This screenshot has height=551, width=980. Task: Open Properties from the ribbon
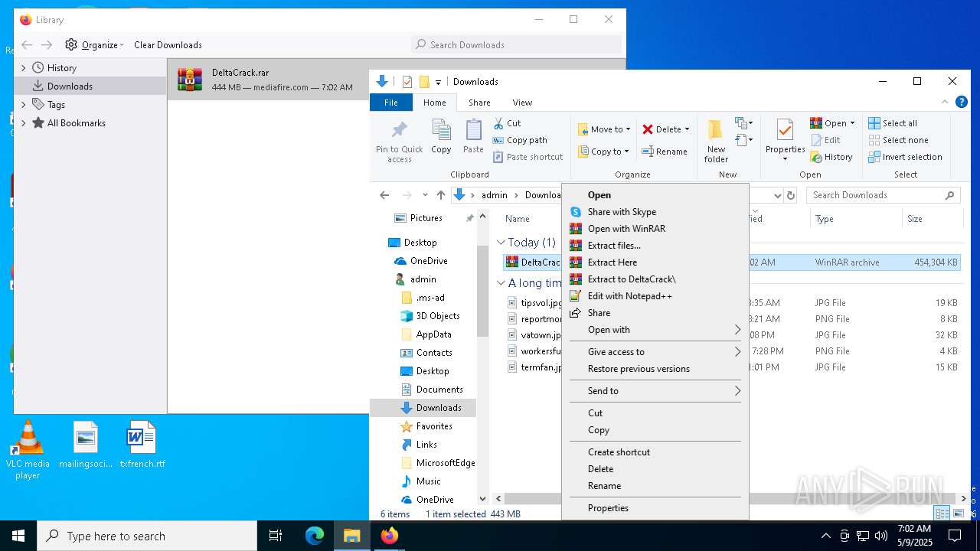[x=785, y=140]
